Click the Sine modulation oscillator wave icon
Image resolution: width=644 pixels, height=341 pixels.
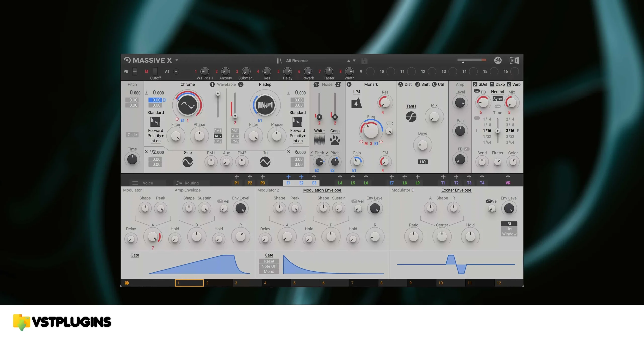188,162
